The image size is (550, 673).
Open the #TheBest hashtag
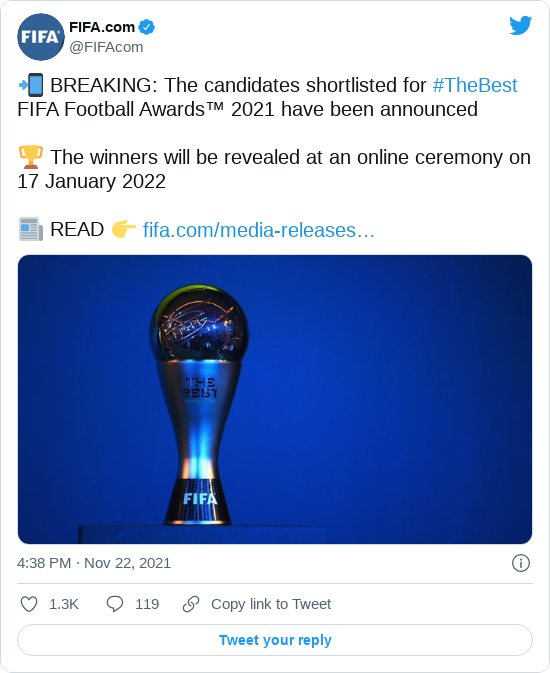pyautogui.click(x=475, y=85)
